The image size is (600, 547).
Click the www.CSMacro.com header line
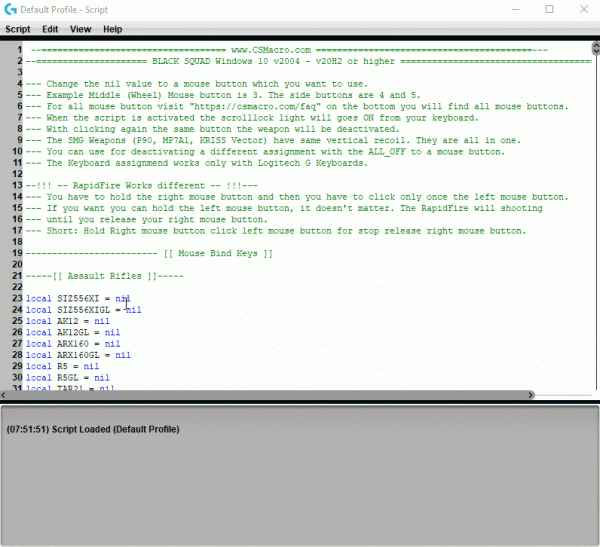271,49
